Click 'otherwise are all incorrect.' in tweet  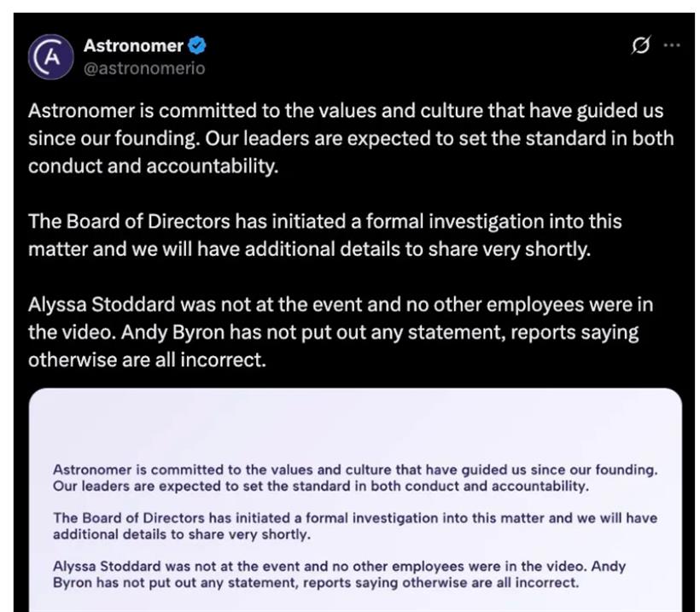coord(148,360)
